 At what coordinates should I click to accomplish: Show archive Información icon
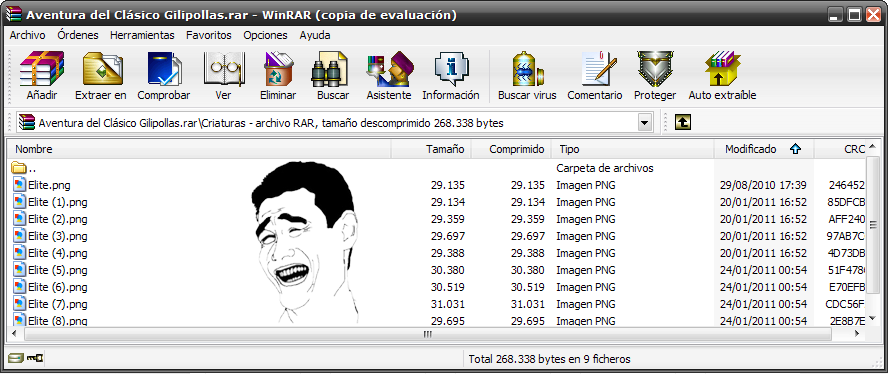pyautogui.click(x=451, y=69)
